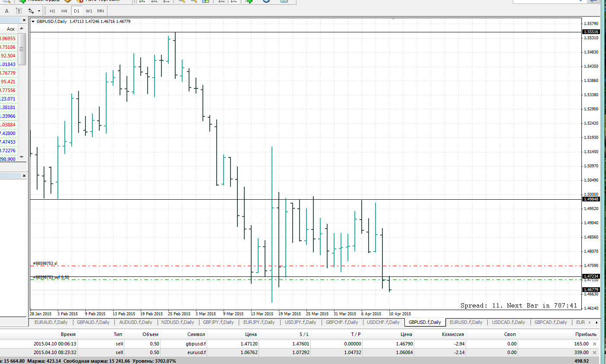Viewport: 606px width, 364px height.
Task: Close the quotes panel with the Аск column
Action: point(24,20)
